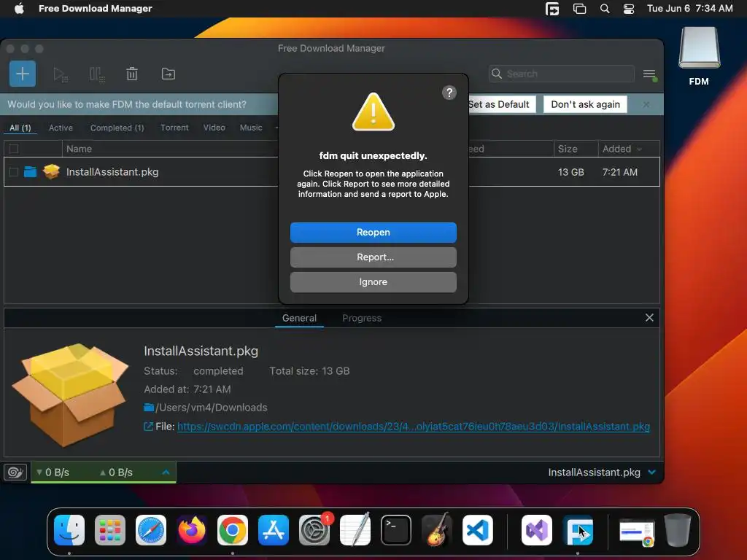Click the move to folder toolbar icon
The image size is (747, 560).
click(169, 74)
